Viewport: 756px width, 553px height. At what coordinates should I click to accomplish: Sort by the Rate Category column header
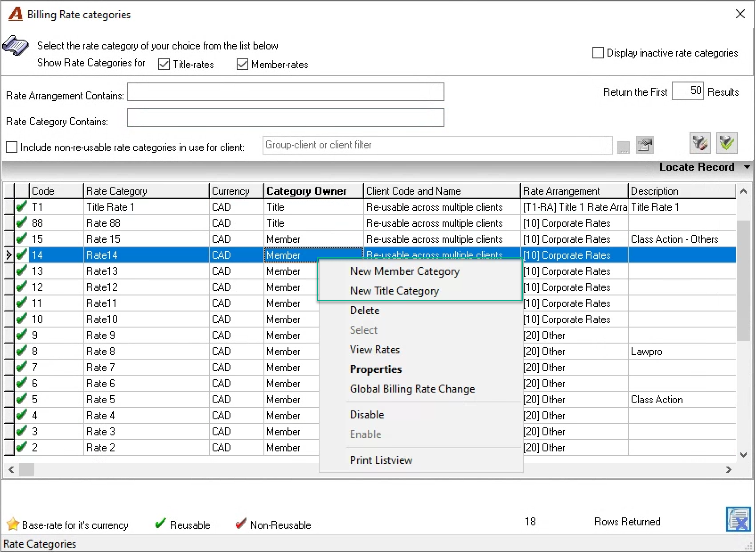[146, 191]
